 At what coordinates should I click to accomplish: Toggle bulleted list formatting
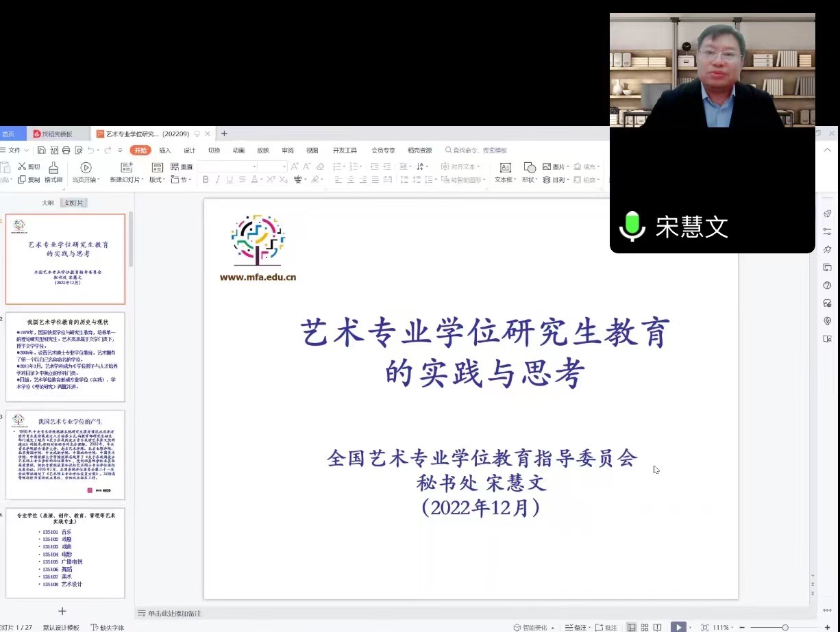click(336, 166)
